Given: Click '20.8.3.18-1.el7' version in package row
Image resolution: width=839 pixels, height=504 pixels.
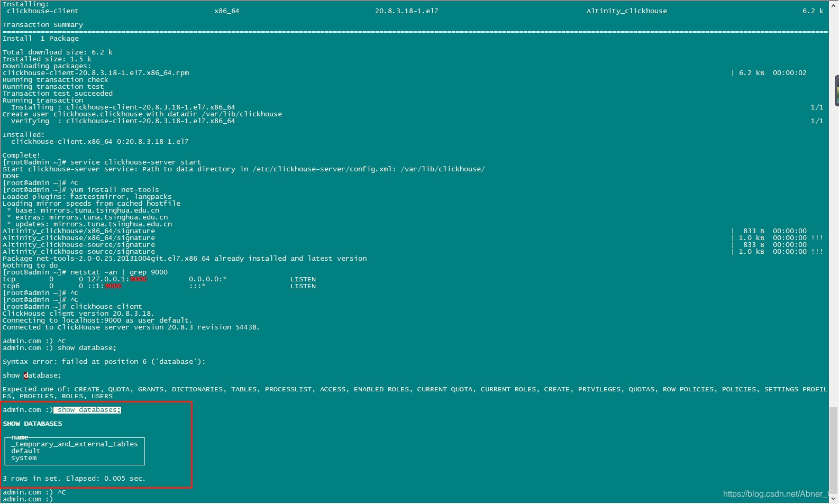Looking at the screenshot, I should pos(407,11).
